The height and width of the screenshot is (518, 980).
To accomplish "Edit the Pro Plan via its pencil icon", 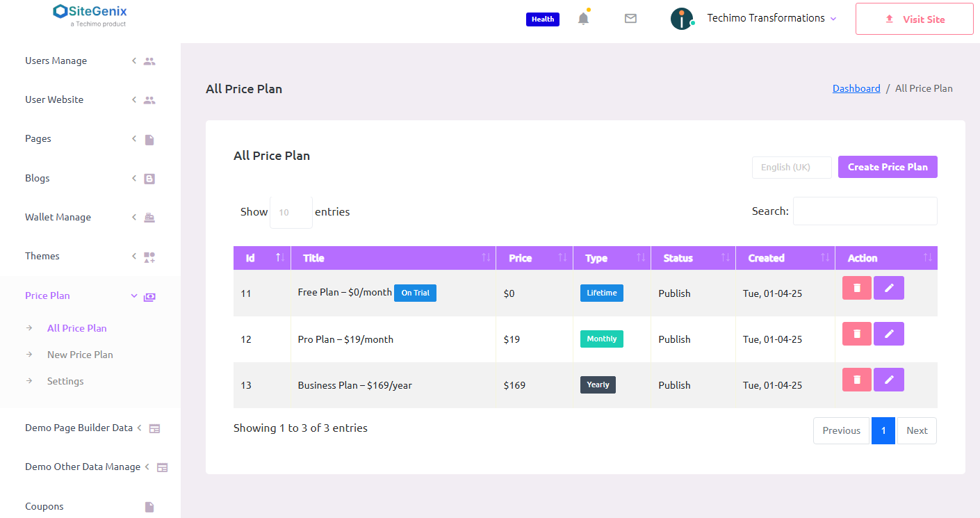I will 889,333.
